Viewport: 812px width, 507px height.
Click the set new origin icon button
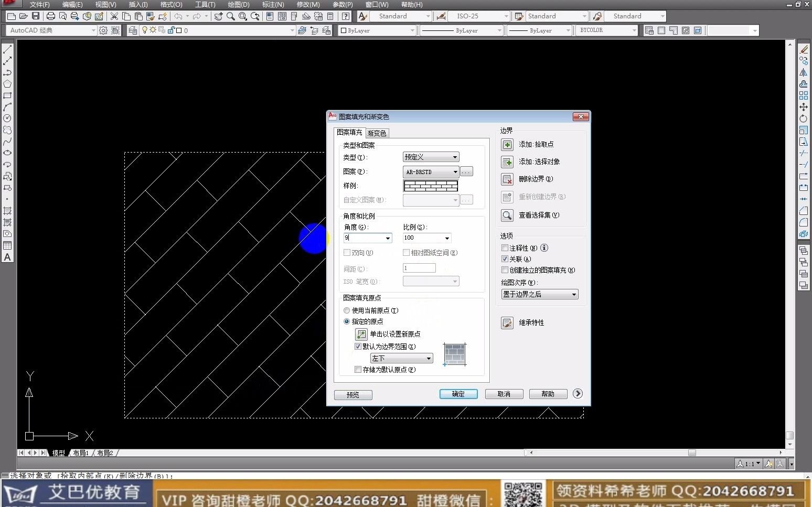pyautogui.click(x=361, y=334)
